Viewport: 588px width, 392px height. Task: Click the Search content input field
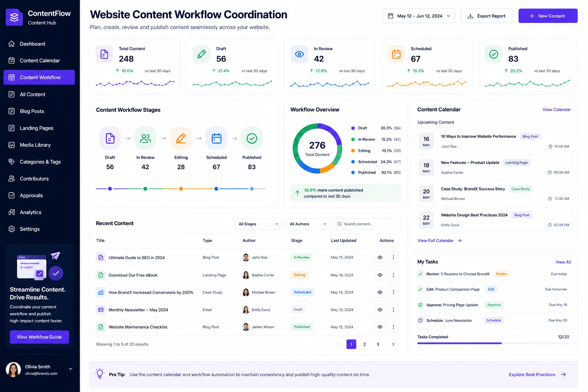pos(367,224)
